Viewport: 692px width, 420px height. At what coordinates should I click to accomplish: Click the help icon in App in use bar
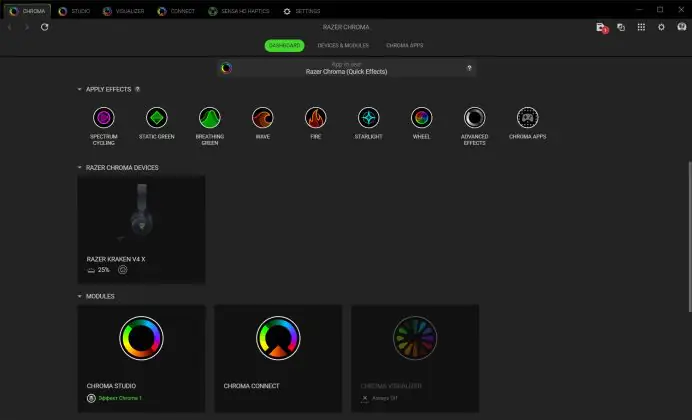point(469,68)
